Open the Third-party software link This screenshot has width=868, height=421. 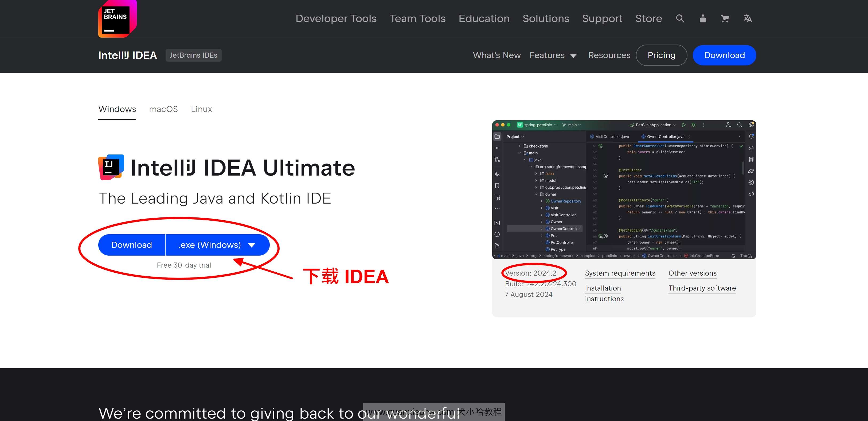(702, 288)
